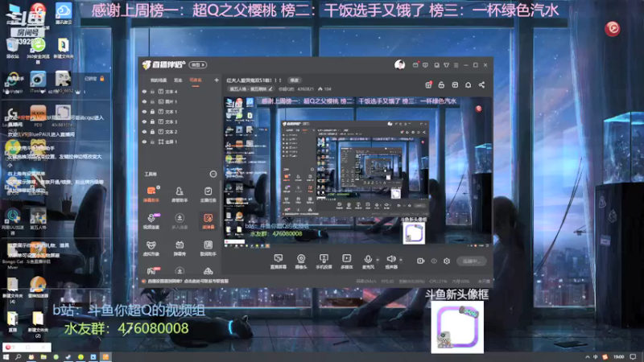Open the settings gear in the bottom bar
The width and height of the screenshot is (644, 362).
(x=447, y=261)
